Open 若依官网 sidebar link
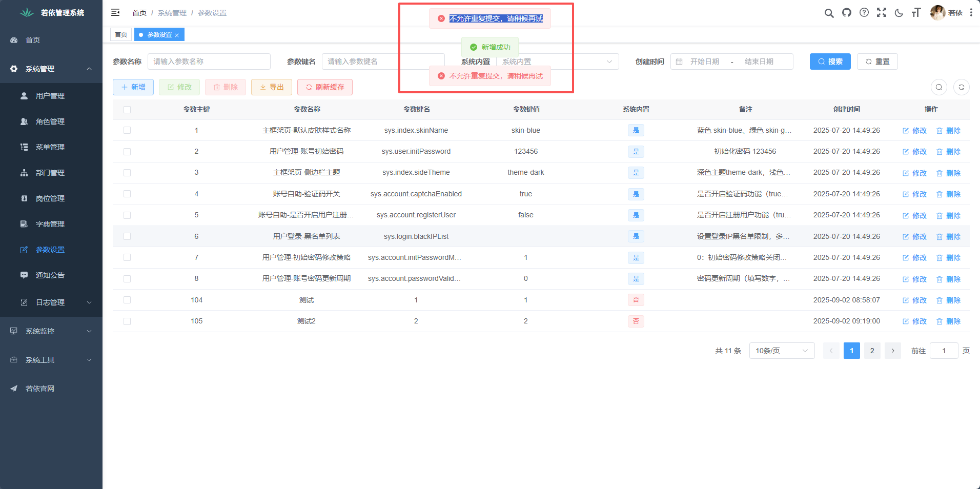This screenshot has height=489, width=980. [x=51, y=389]
